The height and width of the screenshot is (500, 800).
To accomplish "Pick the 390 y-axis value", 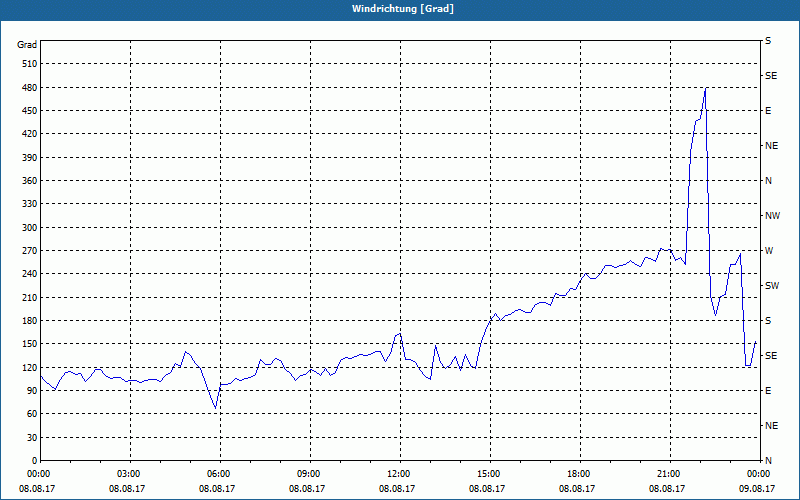I will pyautogui.click(x=29, y=158).
